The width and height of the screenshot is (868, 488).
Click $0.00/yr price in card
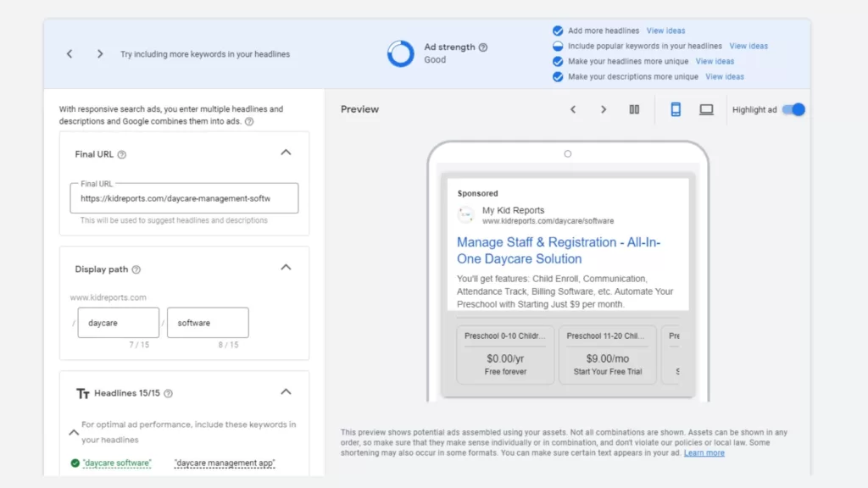[x=505, y=358]
